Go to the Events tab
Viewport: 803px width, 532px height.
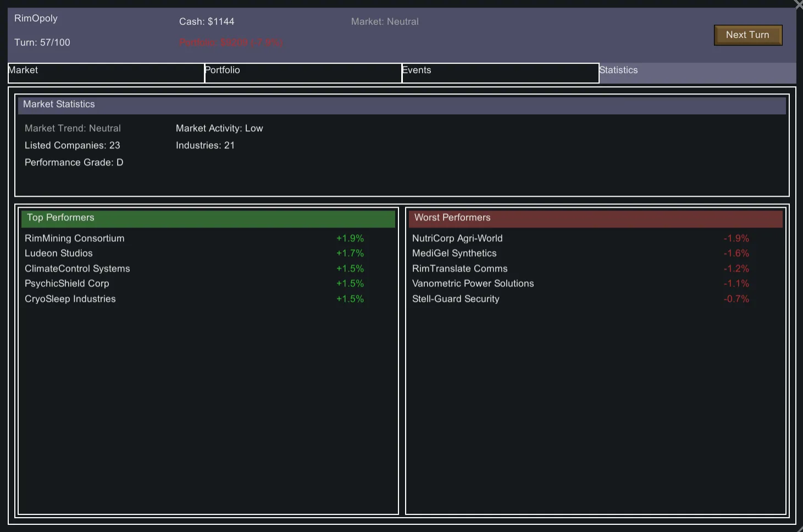500,73
